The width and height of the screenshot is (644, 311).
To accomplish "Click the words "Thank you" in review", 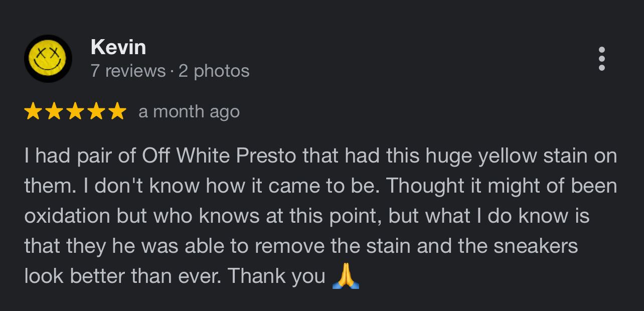I will click(x=276, y=276).
